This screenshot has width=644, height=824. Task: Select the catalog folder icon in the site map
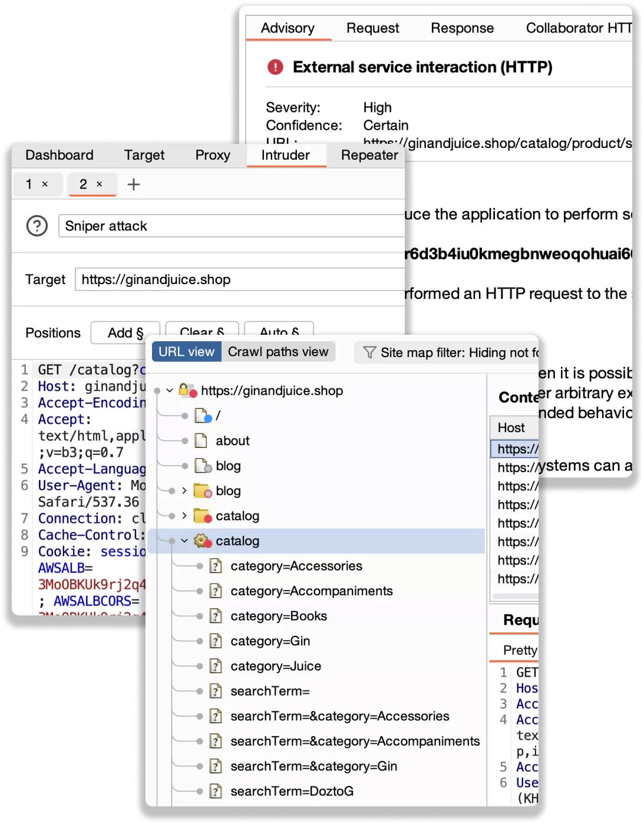tap(203, 516)
